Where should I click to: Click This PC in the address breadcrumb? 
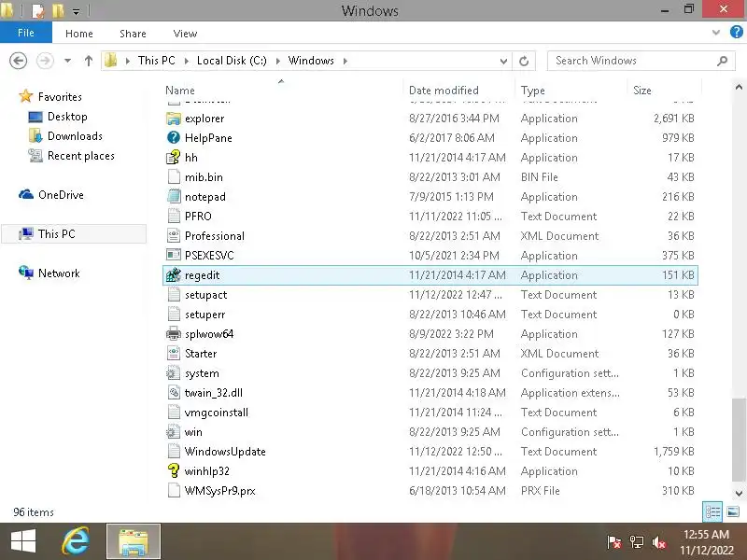tap(157, 61)
